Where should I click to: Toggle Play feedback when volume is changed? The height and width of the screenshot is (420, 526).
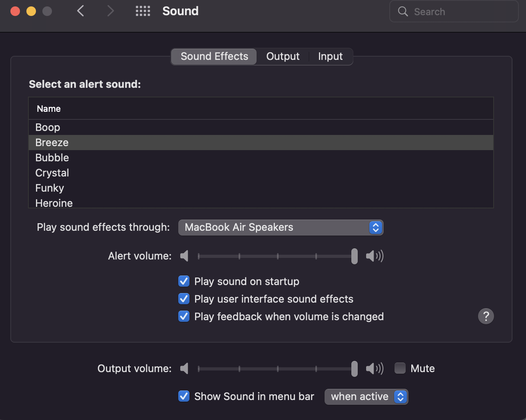pos(184,317)
